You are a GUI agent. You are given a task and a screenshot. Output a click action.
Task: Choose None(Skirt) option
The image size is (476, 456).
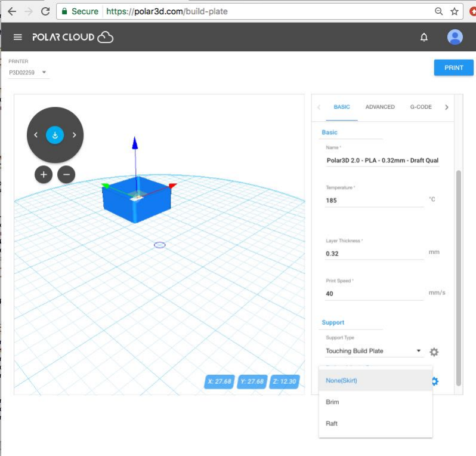pyautogui.click(x=376, y=380)
